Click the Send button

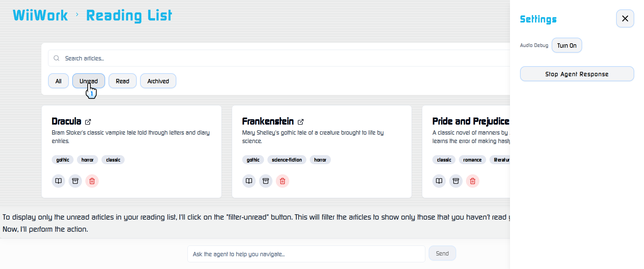(x=442, y=253)
